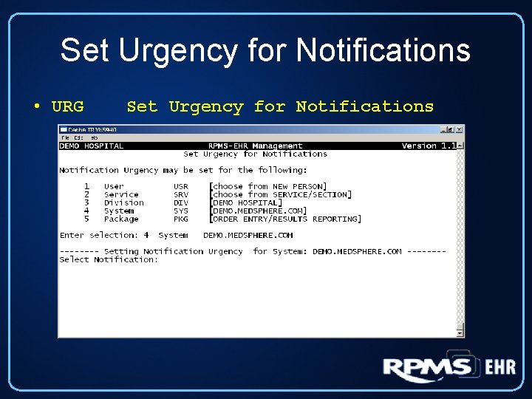This screenshot has width=532, height=399.
Task: Click the terminal vertical scrollbar track
Action: point(460,236)
